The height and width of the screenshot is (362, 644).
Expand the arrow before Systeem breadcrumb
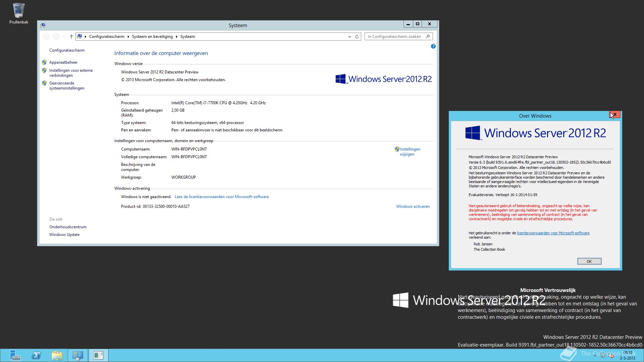click(x=176, y=37)
